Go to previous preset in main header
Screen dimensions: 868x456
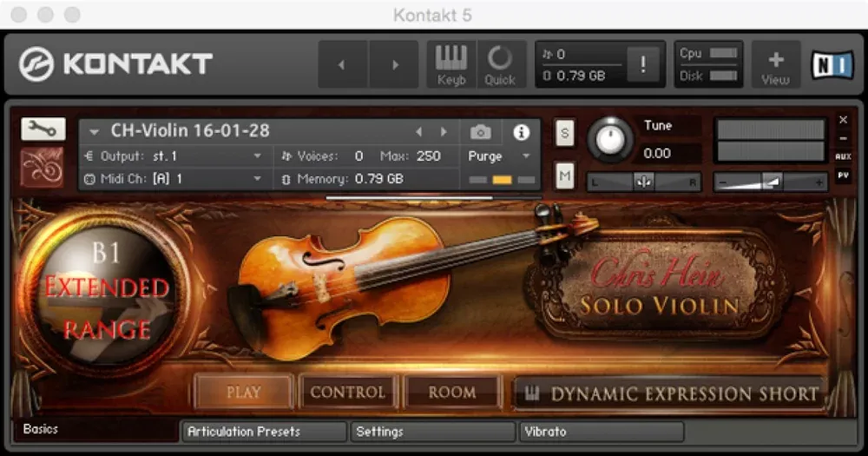tap(343, 64)
